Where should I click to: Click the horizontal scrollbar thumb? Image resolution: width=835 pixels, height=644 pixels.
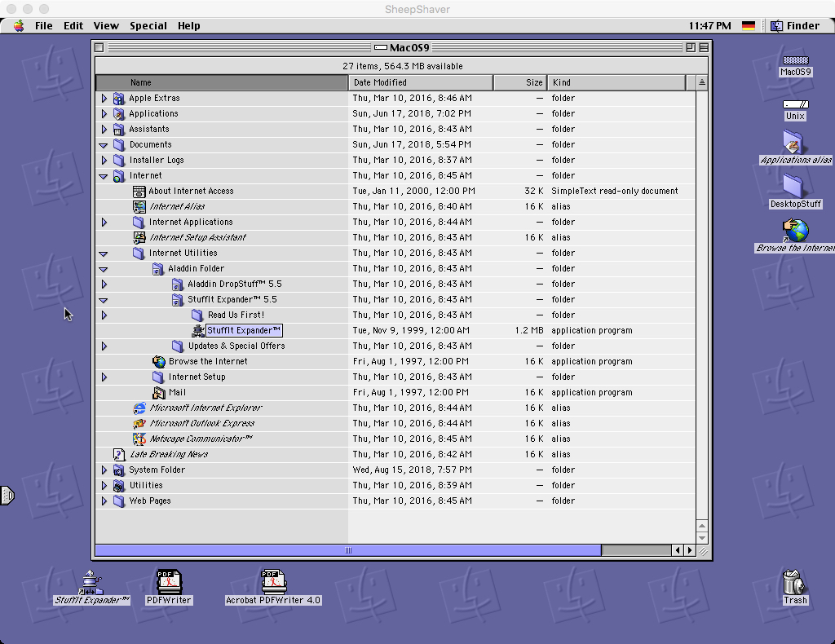(348, 550)
